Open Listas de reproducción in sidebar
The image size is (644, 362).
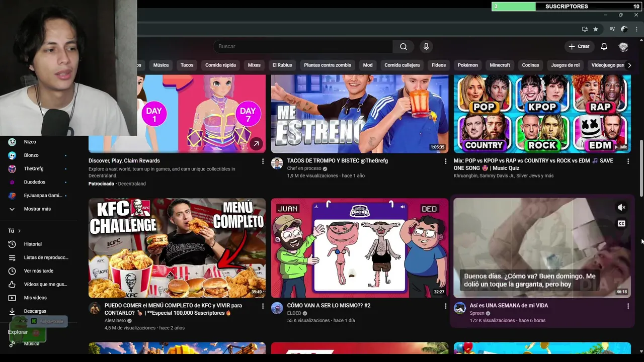click(x=39, y=257)
